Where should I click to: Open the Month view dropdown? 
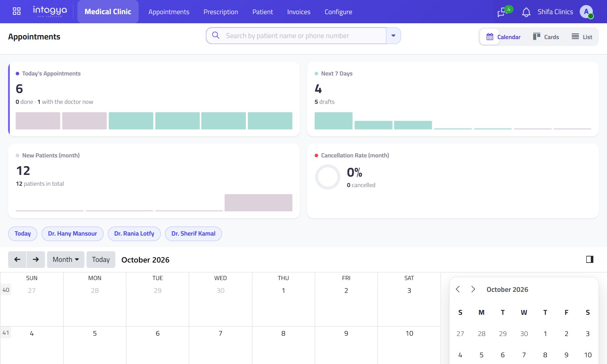pos(66,260)
